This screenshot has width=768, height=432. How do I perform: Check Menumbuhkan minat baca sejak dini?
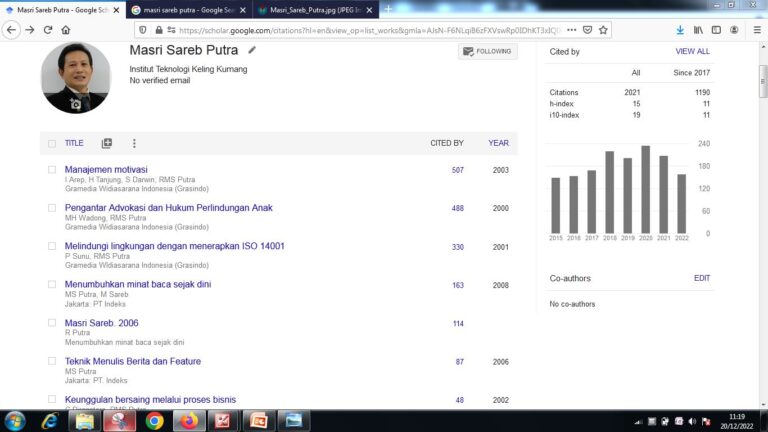pos(52,284)
